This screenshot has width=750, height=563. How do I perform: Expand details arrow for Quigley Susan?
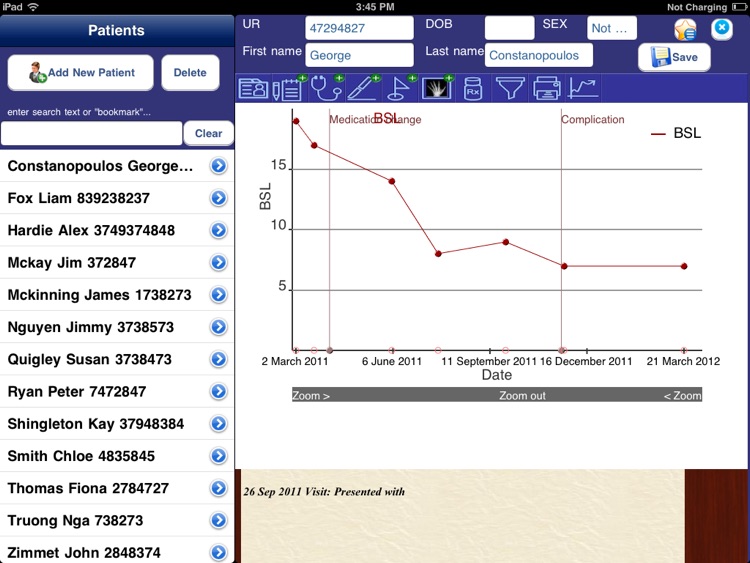click(218, 359)
